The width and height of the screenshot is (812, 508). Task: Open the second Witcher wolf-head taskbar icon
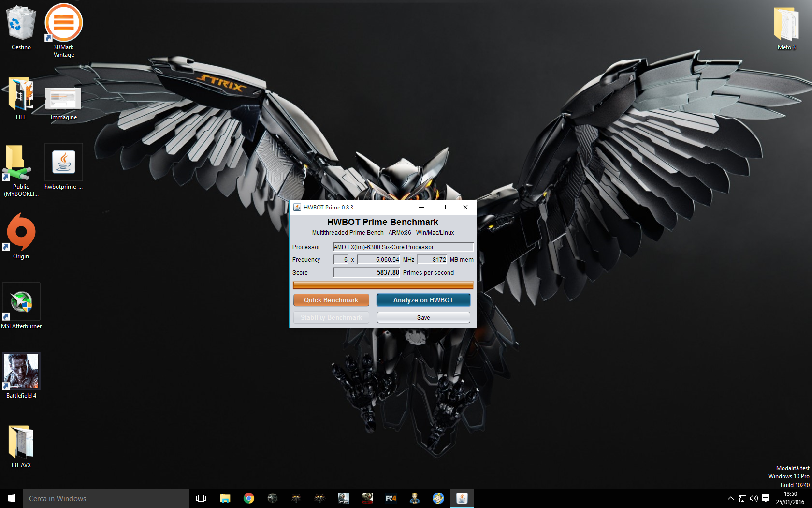[x=319, y=498]
